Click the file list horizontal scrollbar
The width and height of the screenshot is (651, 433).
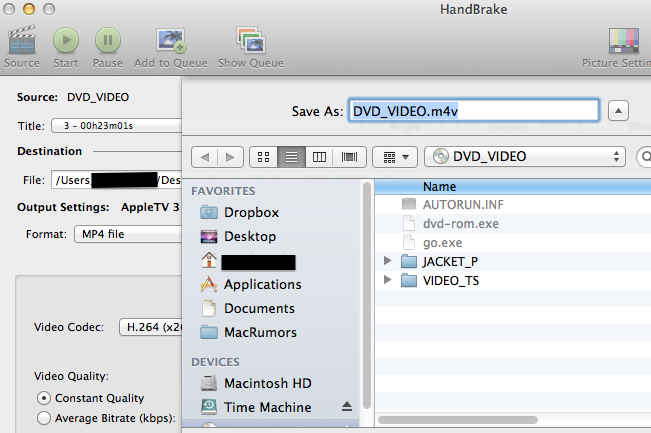point(458,420)
